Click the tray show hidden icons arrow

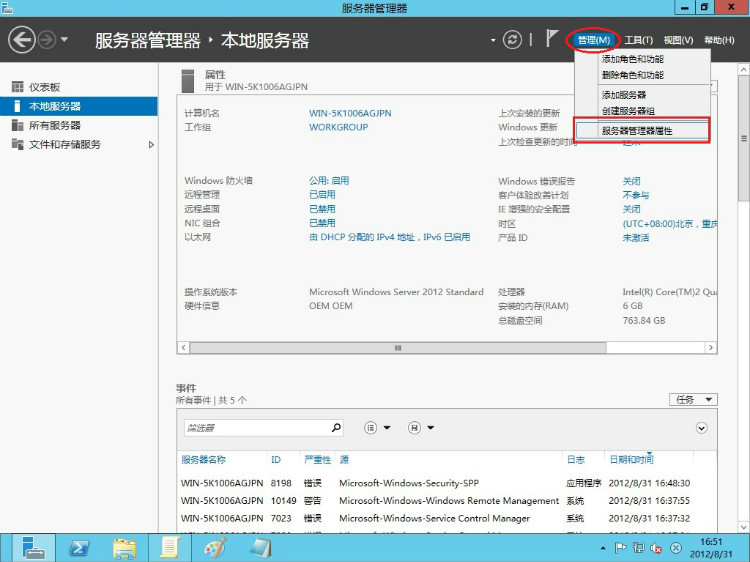603,548
